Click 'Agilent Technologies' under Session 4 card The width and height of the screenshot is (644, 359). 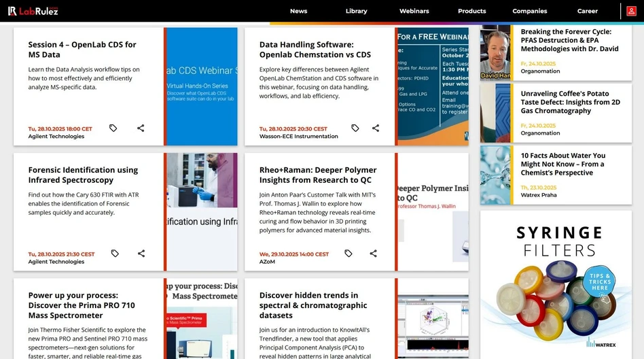click(x=56, y=137)
